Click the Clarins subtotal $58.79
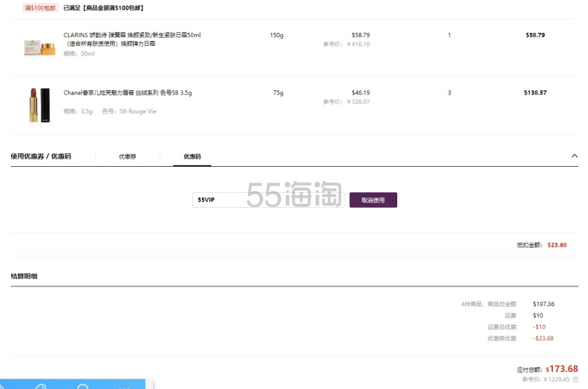The image size is (588, 389). click(535, 35)
